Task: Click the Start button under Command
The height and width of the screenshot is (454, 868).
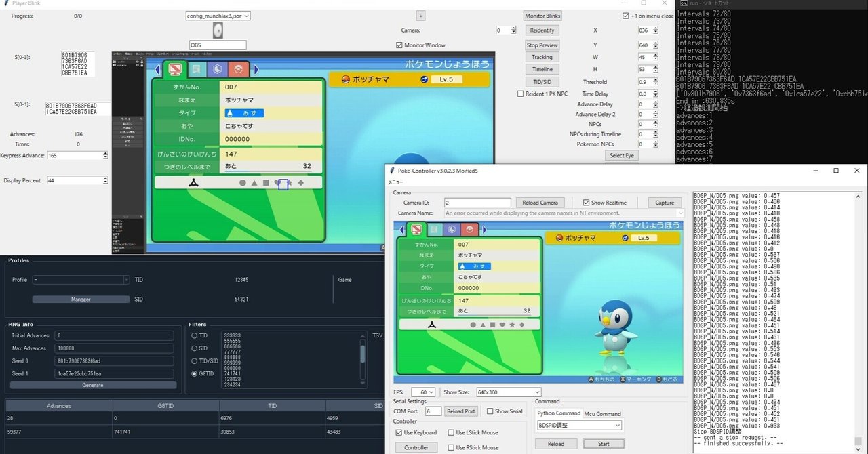Action: point(603,443)
